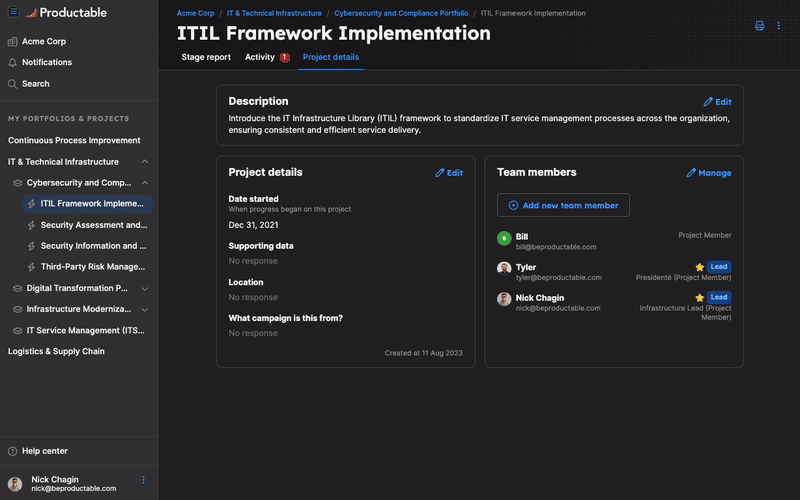
Task: Open Notifications from the bell icon
Action: 13,62
